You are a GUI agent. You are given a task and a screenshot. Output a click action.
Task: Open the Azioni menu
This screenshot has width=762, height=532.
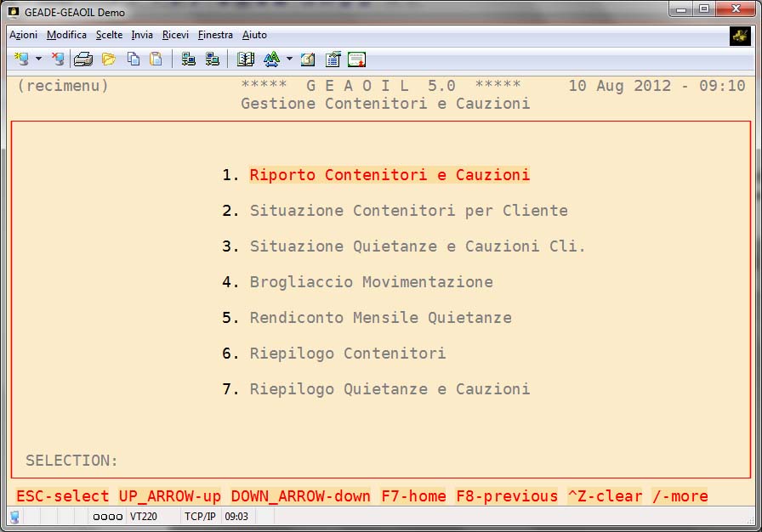(x=23, y=35)
